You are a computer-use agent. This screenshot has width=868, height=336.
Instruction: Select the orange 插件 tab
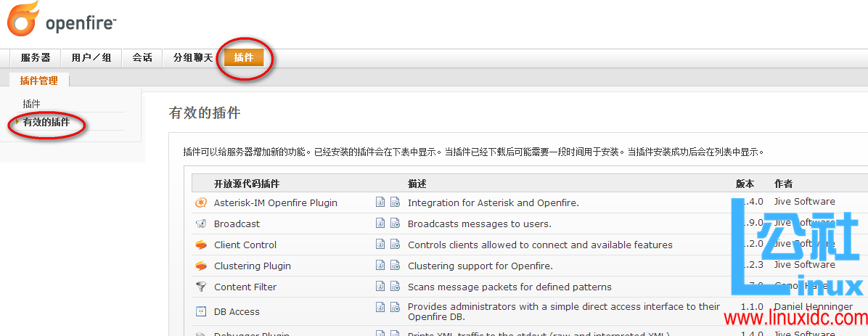pos(244,57)
